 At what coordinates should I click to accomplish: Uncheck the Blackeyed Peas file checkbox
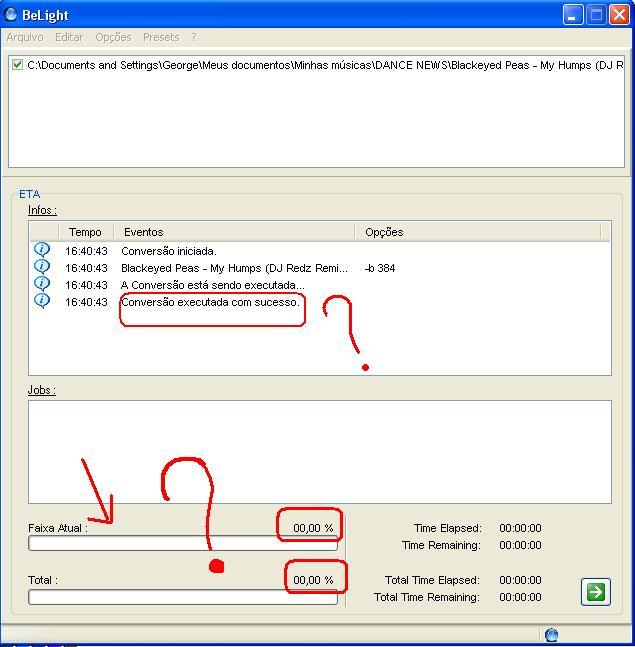(x=17, y=65)
